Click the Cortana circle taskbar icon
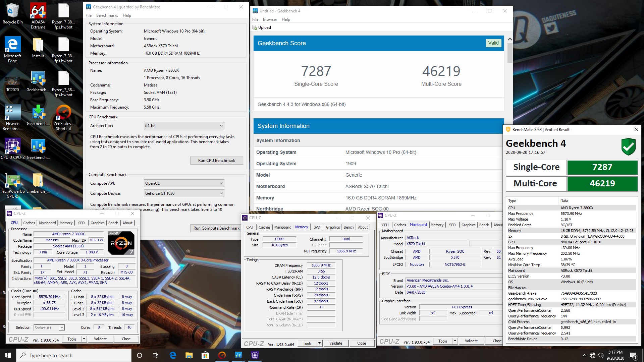The width and height of the screenshot is (644, 362). (140, 355)
